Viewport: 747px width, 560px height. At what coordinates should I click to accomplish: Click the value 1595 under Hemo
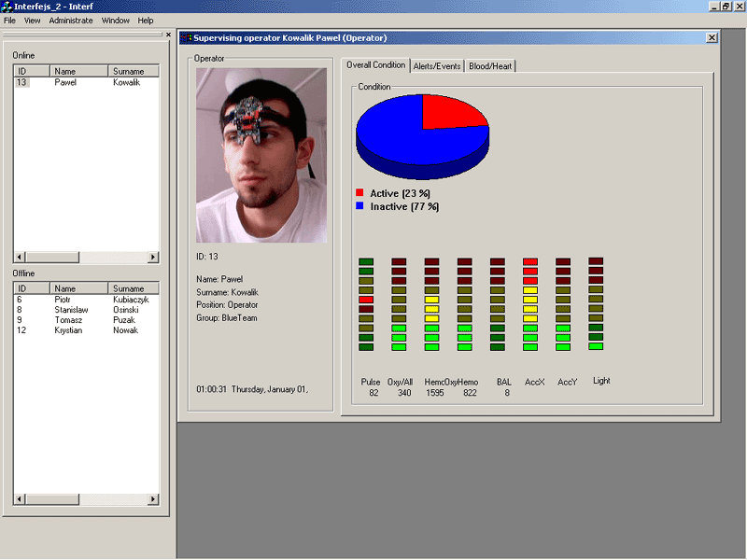[434, 393]
